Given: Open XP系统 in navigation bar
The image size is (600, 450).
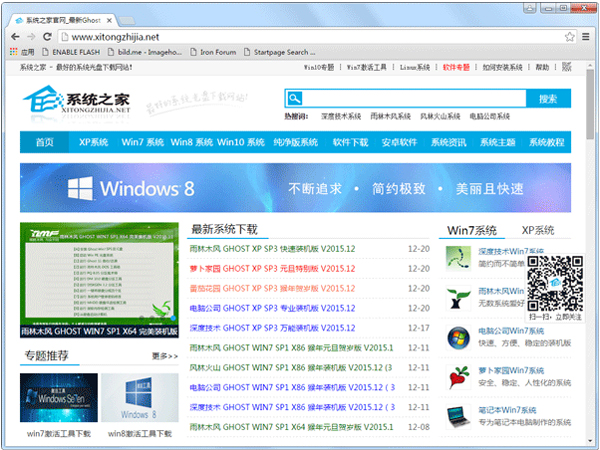Looking at the screenshot, I should click(x=93, y=142).
